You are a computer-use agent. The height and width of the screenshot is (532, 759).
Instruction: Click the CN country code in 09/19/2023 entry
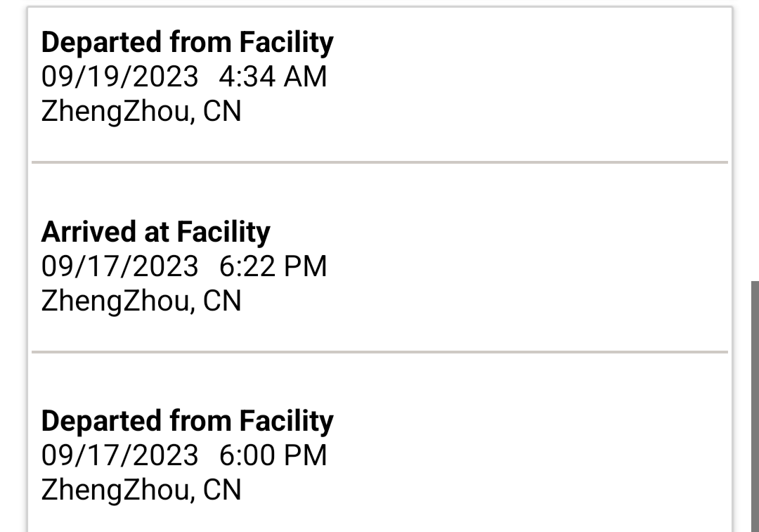(222, 111)
